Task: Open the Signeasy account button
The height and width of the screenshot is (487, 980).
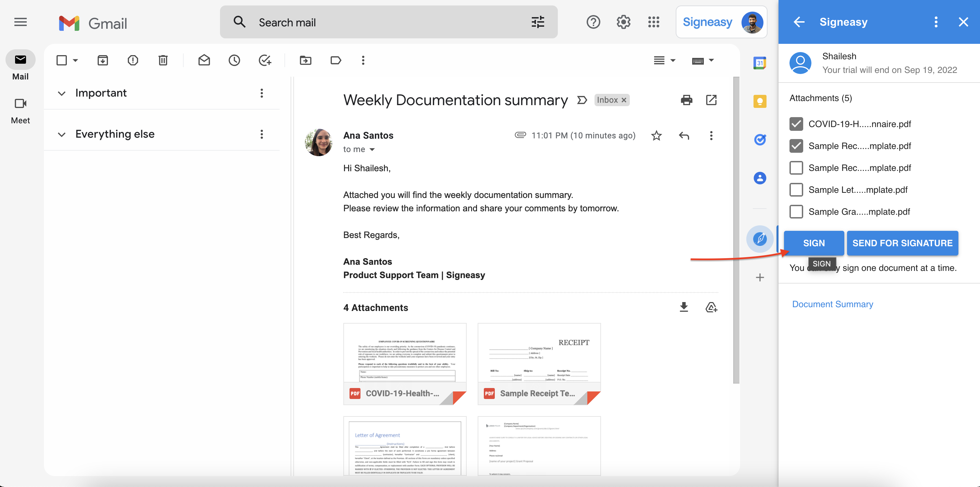Action: 721,22
